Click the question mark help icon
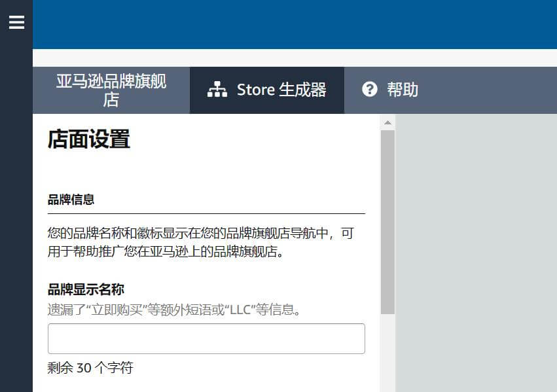This screenshot has height=392, width=557. (369, 89)
